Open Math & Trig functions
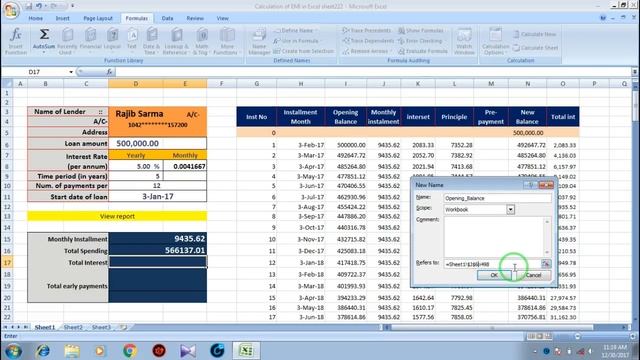 [x=201, y=41]
